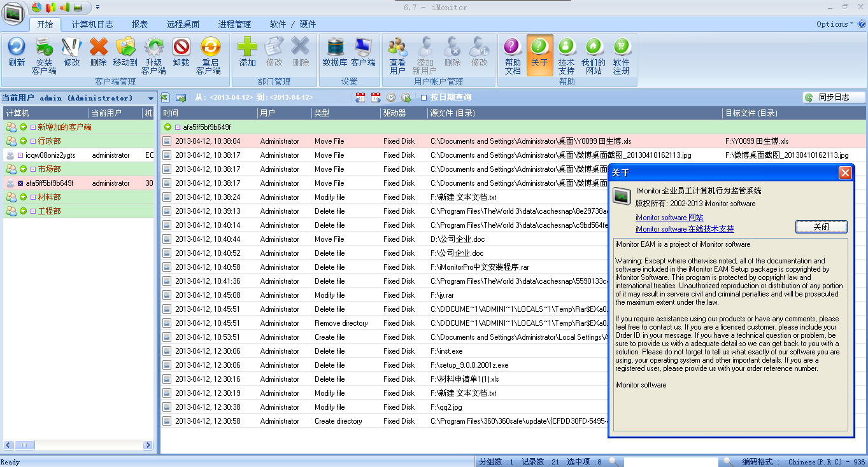The image size is (868, 467).
Task: Open iMonitor software 网站 link
Action: [669, 218]
